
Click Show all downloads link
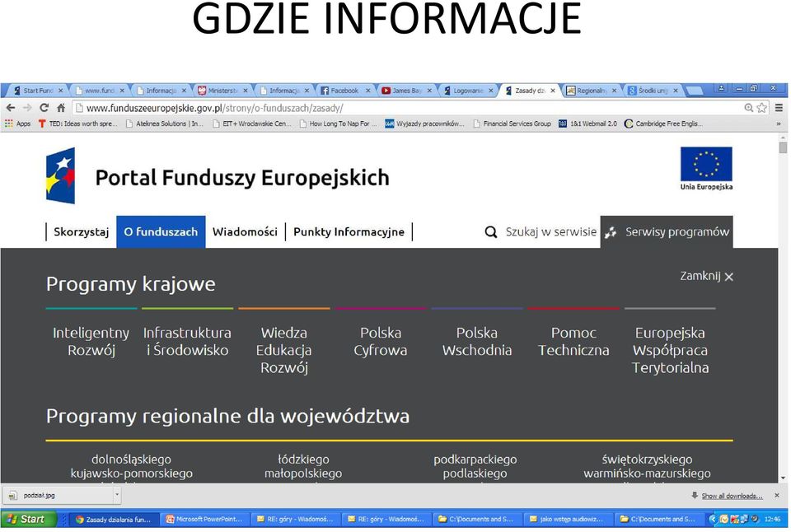coord(732,497)
